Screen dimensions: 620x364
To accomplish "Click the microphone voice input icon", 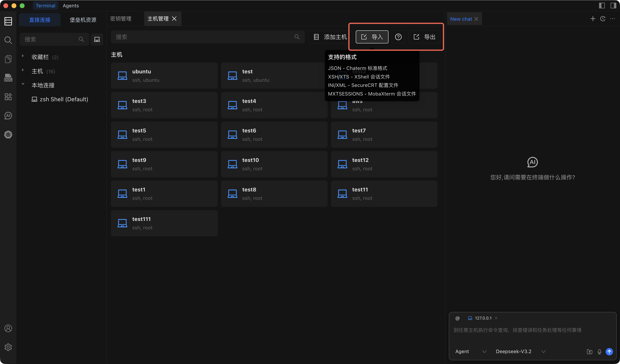I will click(599, 352).
